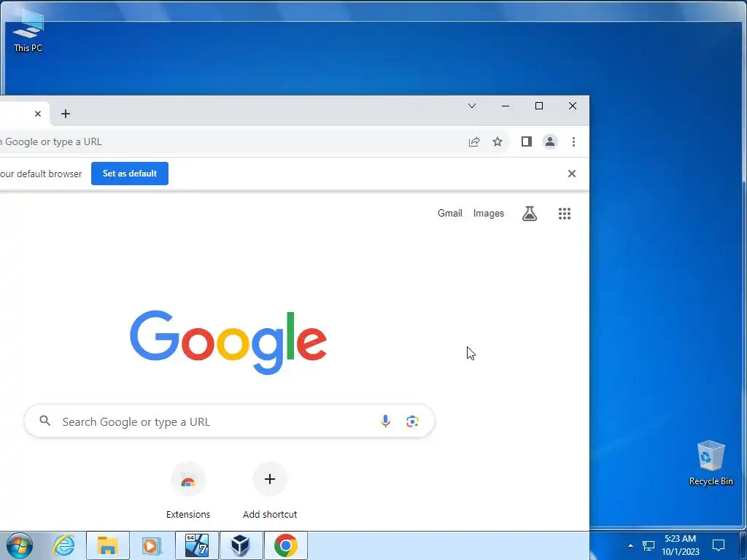
Task: Open the VirtualBox taskbar icon
Action: (241, 545)
